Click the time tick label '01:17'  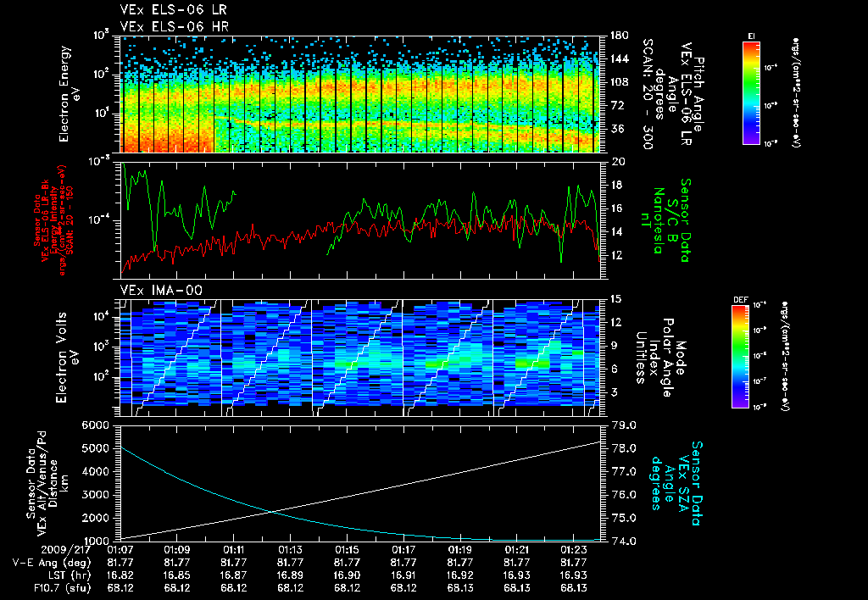coord(403,551)
